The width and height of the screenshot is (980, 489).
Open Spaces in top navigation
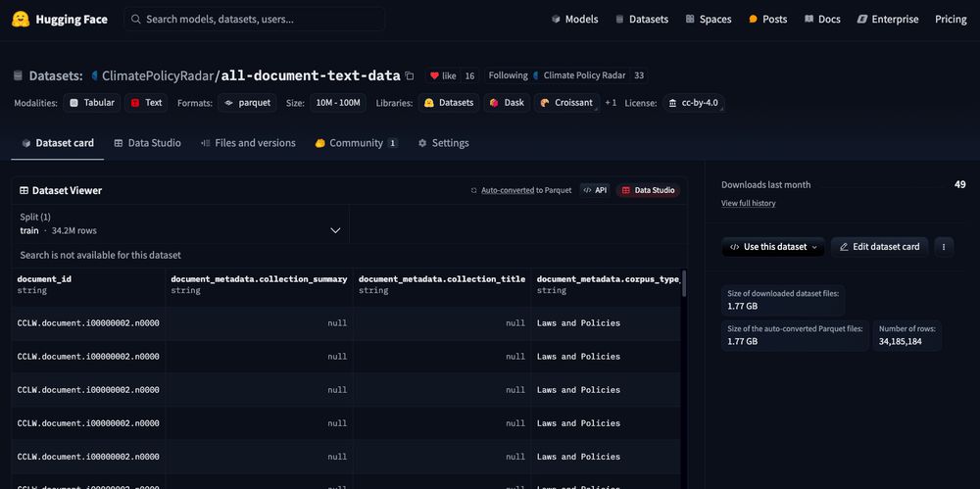click(x=709, y=20)
